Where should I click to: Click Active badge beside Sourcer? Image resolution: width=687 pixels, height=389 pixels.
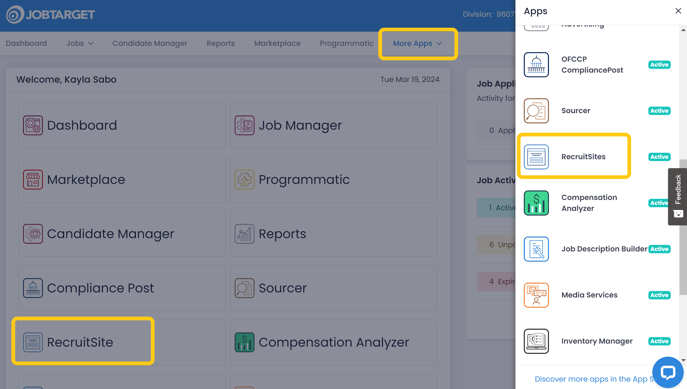click(659, 111)
